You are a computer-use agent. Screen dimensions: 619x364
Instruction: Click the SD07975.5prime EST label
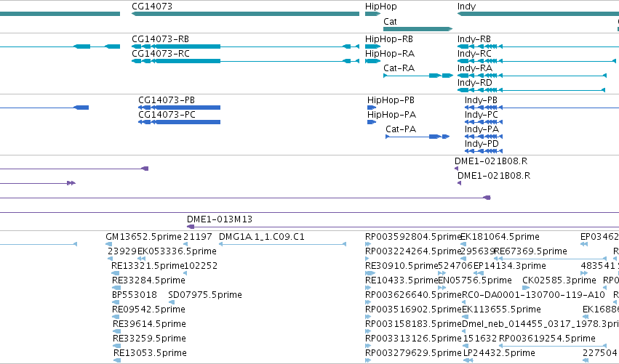point(205,295)
